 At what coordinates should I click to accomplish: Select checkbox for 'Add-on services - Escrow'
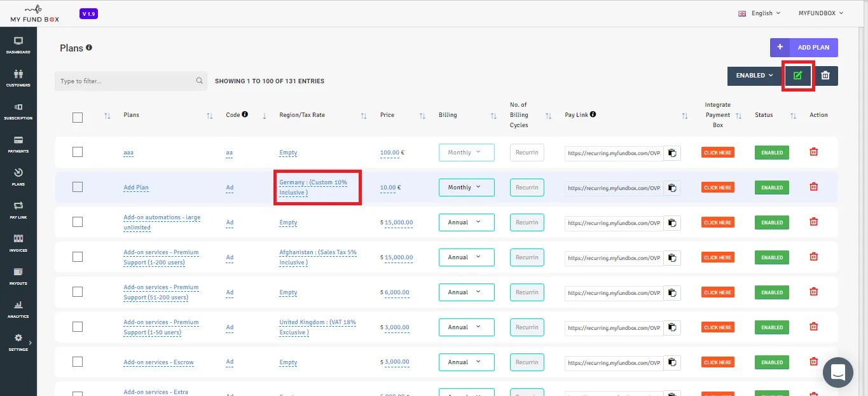(78, 362)
